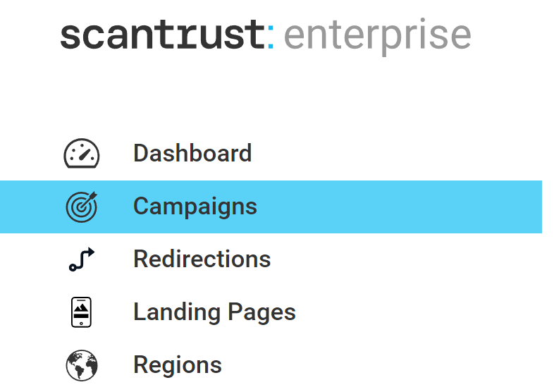
Task: Click the Regions globe icon
Action: pyautogui.click(x=82, y=365)
